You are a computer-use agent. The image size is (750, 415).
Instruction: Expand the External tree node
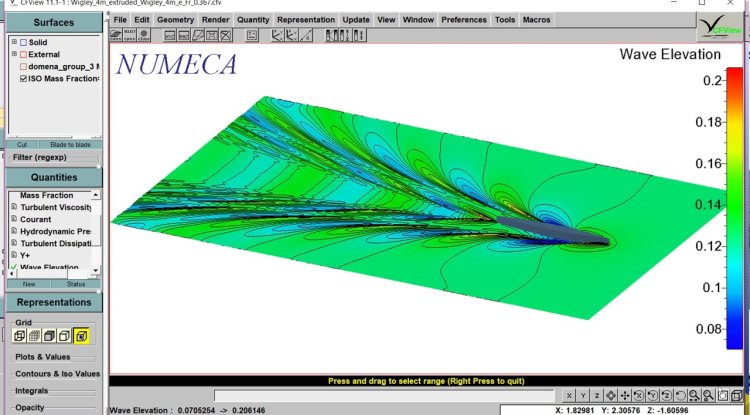14,54
